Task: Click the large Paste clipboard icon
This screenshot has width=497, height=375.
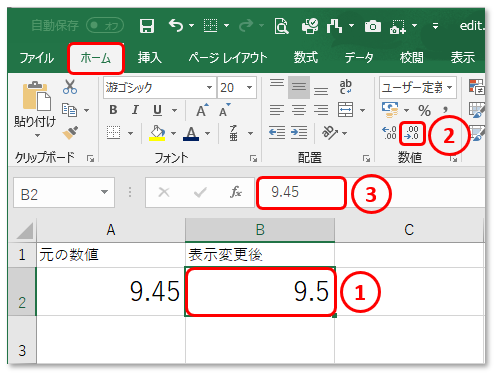Action: coord(37,96)
